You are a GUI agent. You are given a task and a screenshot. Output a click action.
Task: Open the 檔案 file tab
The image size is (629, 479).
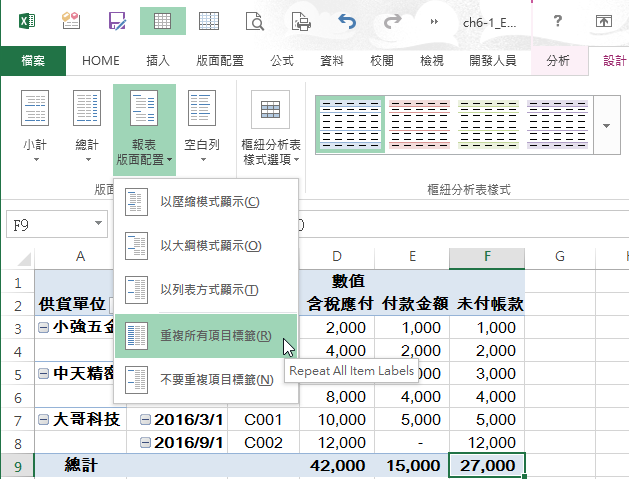coord(33,61)
